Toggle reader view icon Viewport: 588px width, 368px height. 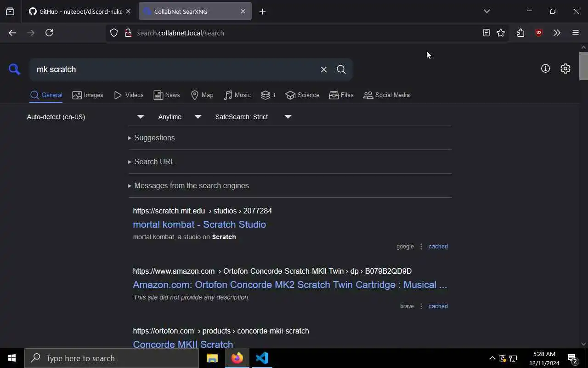coord(486,33)
